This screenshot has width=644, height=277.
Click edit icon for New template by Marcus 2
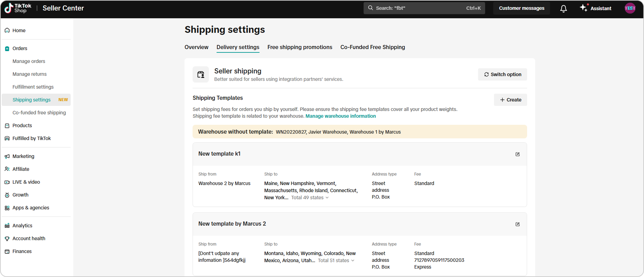coord(517,224)
